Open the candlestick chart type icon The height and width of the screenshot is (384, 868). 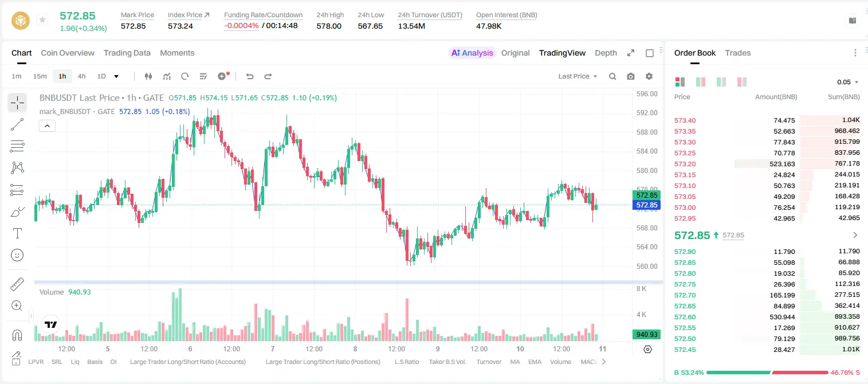pos(148,76)
